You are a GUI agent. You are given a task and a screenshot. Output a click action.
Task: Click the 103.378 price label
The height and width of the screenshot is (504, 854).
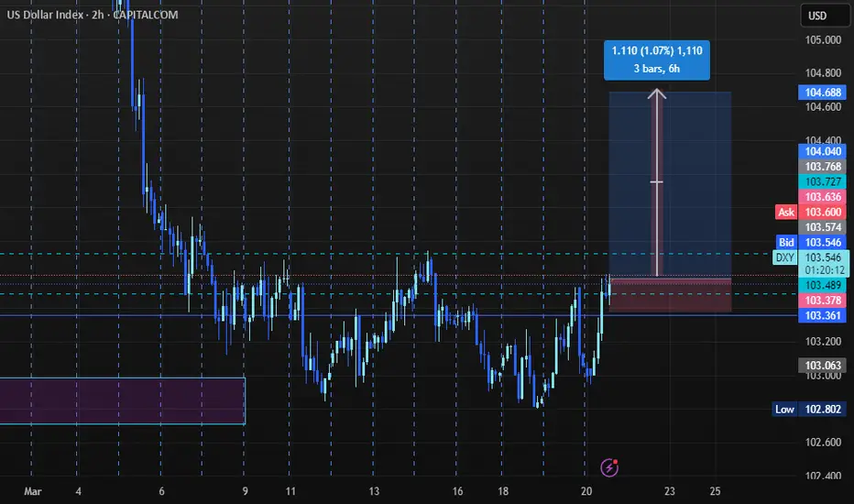[x=823, y=301]
